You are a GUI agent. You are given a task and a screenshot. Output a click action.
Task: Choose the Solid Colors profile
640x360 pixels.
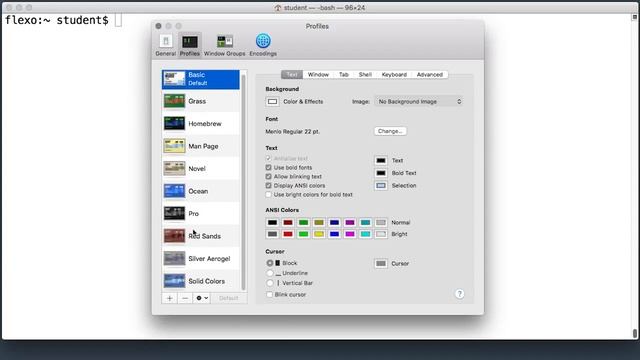pyautogui.click(x=201, y=281)
